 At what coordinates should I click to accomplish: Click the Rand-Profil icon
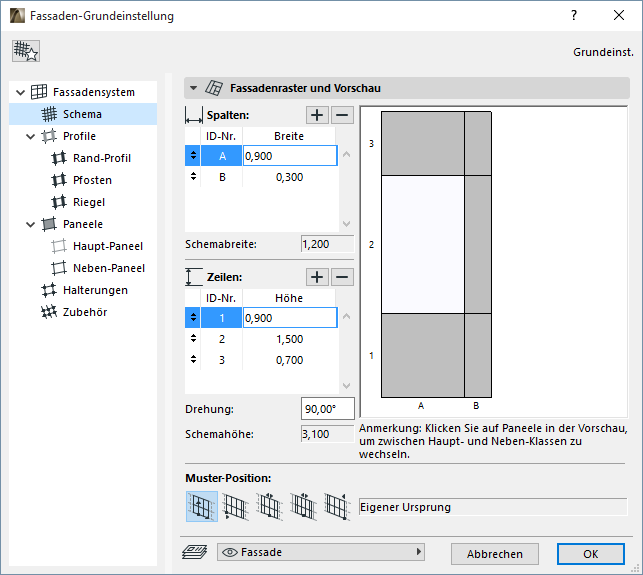pos(59,158)
